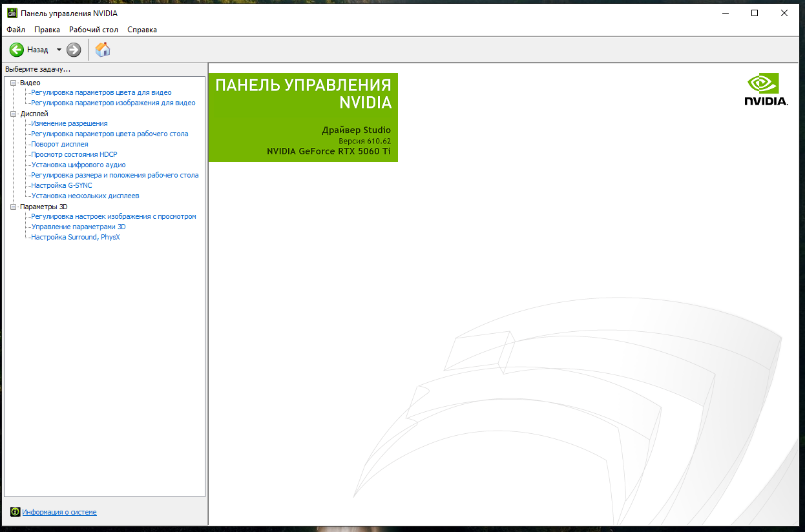
Task: Open Регулировка параметров изображения для видео
Action: tap(113, 103)
